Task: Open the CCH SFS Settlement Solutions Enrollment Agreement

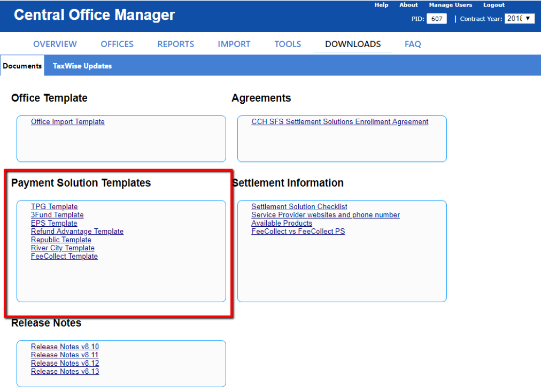Action: (x=340, y=121)
